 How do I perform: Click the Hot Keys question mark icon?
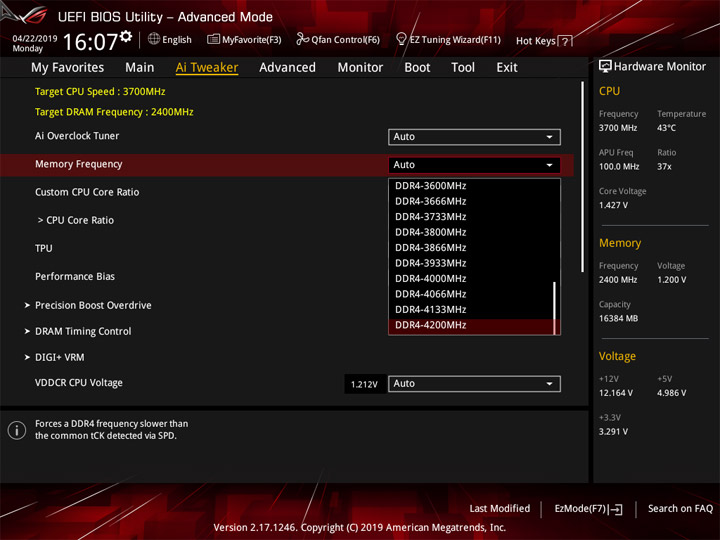(565, 41)
